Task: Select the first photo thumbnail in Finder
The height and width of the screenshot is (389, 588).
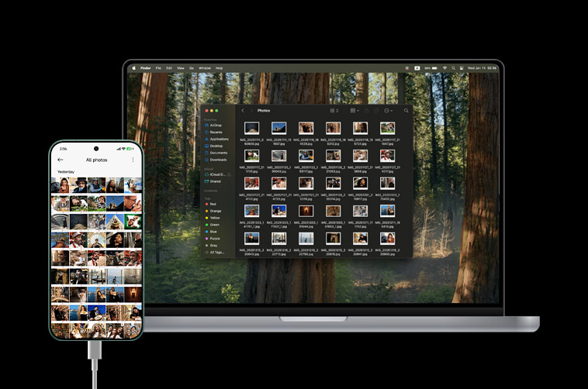Action: [x=251, y=128]
